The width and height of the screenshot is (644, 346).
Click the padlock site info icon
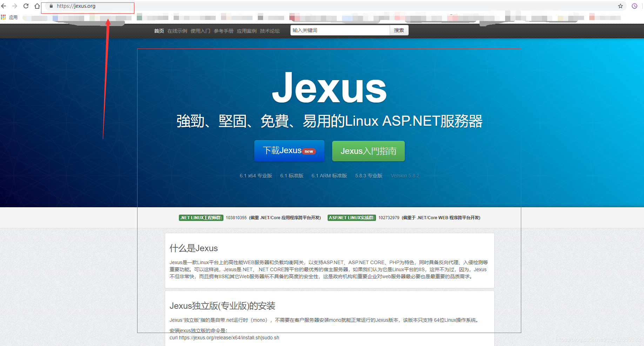(51, 6)
